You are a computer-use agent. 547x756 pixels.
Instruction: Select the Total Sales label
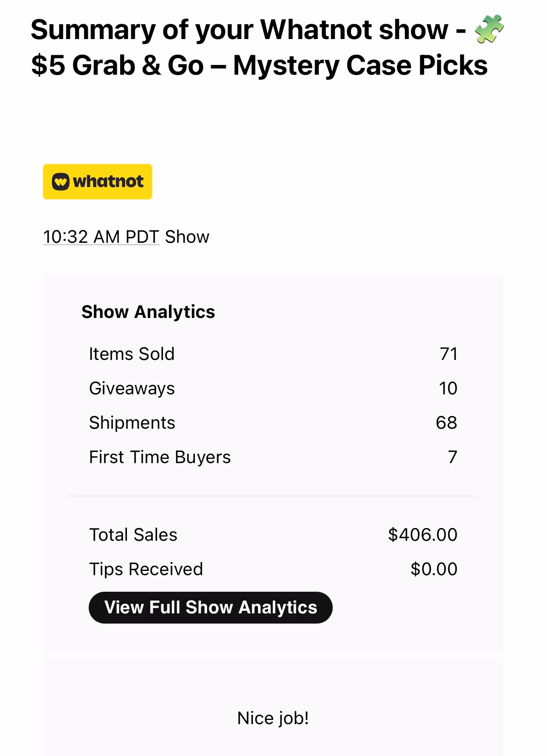133,535
